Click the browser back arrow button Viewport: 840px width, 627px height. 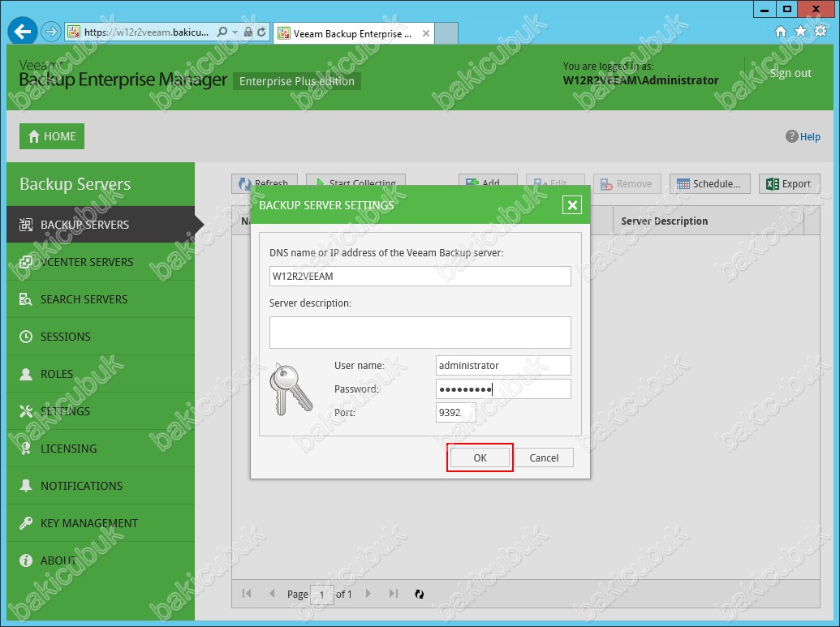(x=23, y=32)
